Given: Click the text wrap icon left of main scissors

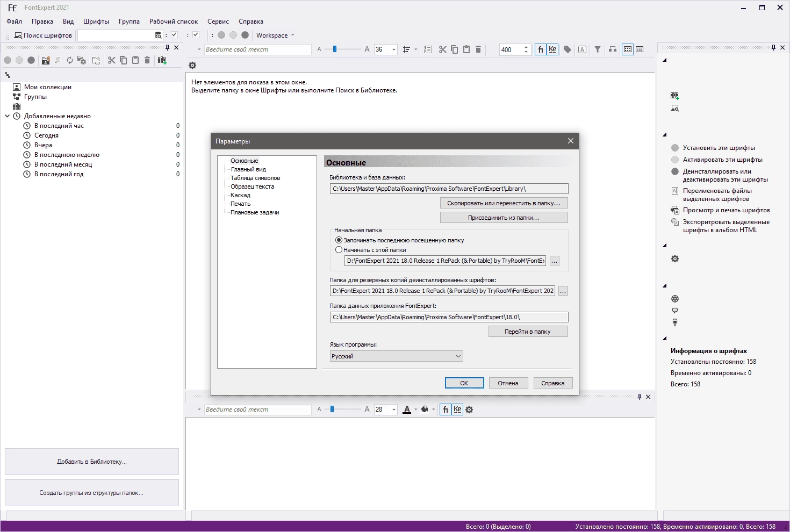Looking at the screenshot, I should pos(428,49).
